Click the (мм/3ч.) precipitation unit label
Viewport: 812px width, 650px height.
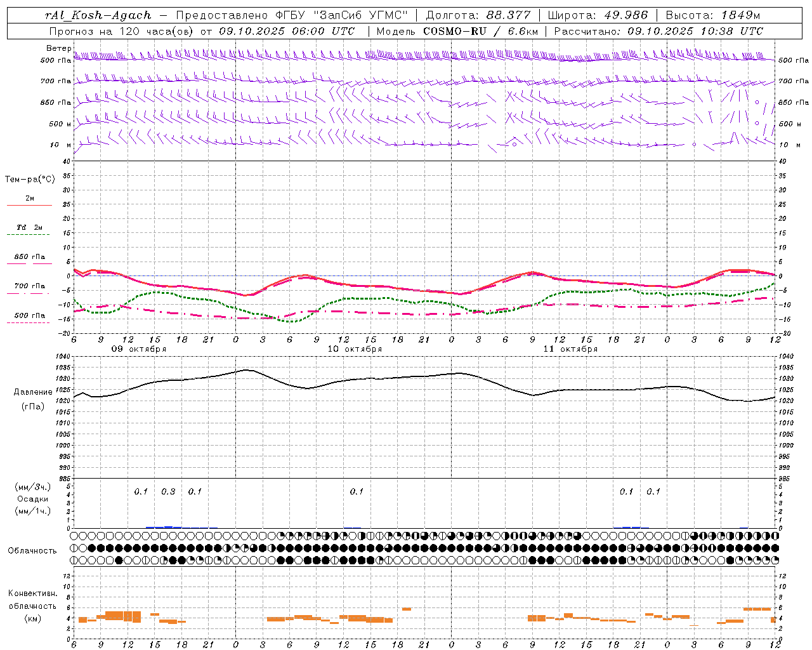[x=32, y=487]
